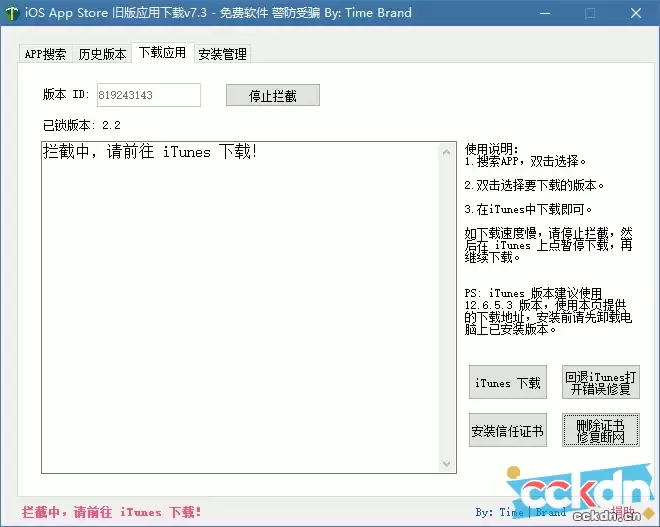Select the 下载应用 tab

pyautogui.click(x=162, y=53)
